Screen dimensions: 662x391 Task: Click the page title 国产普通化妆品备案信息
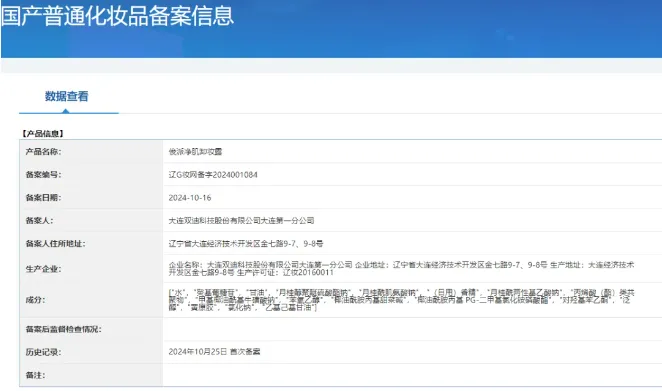117,15
